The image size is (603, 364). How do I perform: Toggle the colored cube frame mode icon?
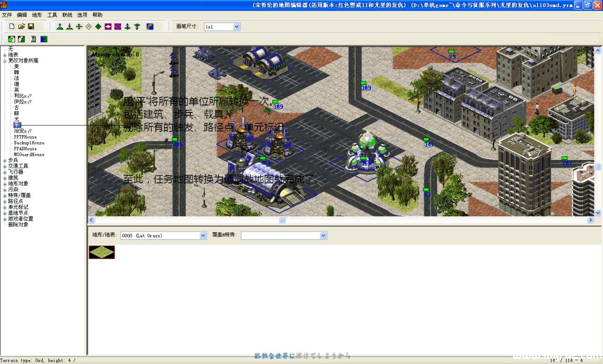tap(150, 27)
